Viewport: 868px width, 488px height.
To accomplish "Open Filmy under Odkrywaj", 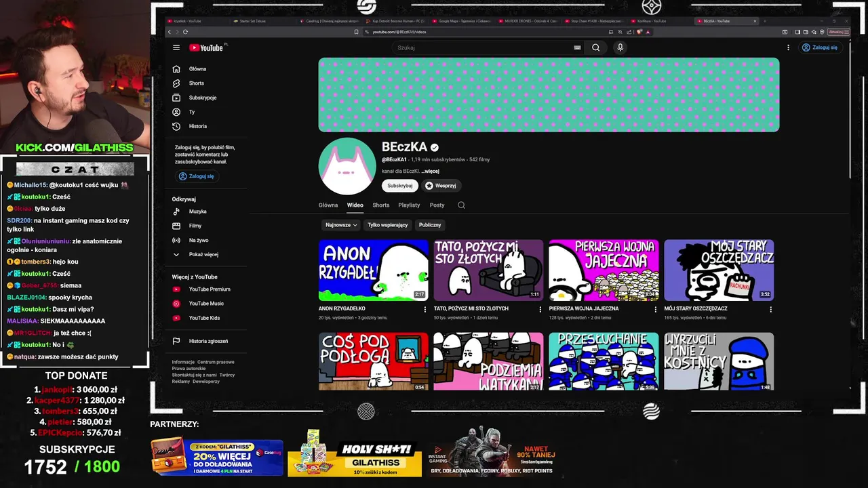I will (x=195, y=226).
